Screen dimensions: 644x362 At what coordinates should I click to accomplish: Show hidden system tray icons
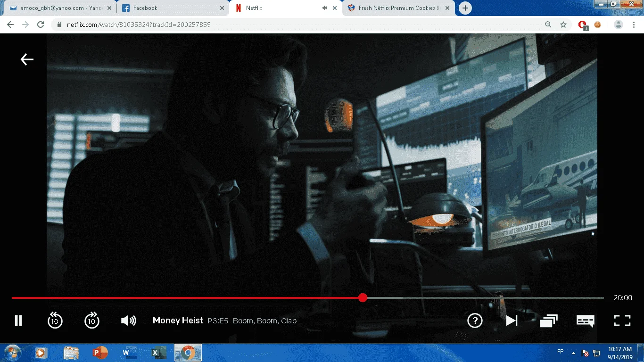tap(574, 353)
